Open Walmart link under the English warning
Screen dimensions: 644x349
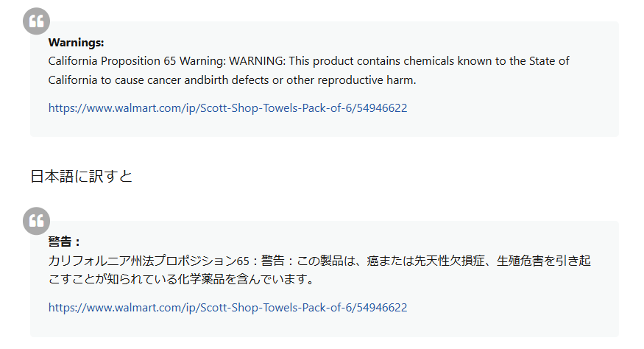point(227,107)
